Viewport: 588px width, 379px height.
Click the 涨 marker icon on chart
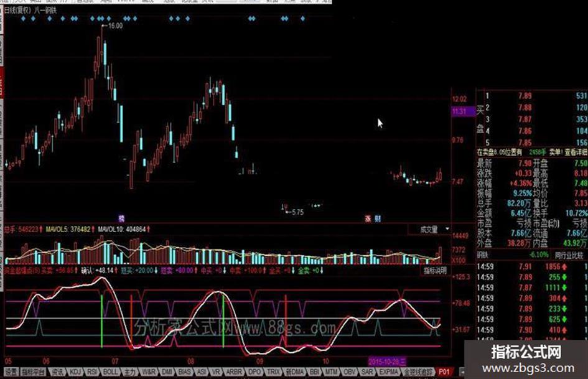pyautogui.click(x=368, y=218)
